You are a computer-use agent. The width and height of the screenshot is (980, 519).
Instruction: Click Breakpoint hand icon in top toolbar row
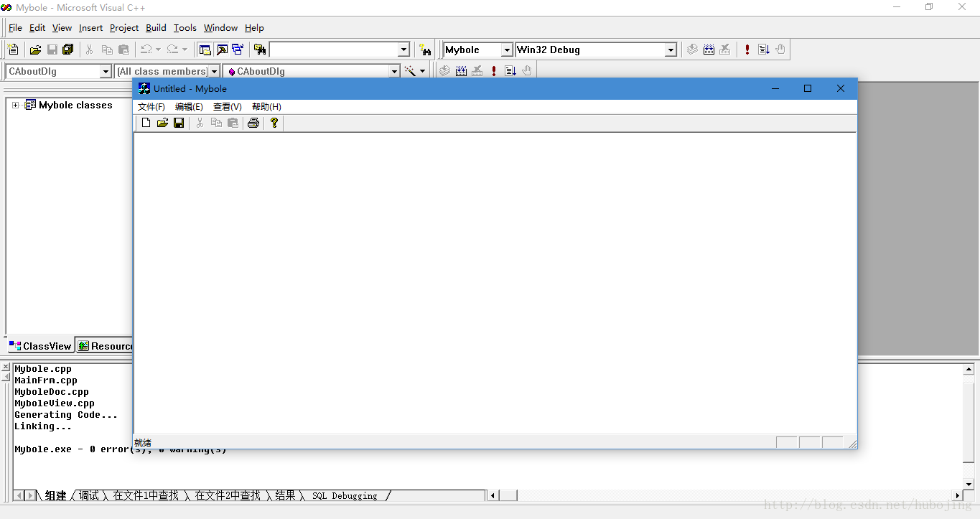tap(780, 50)
